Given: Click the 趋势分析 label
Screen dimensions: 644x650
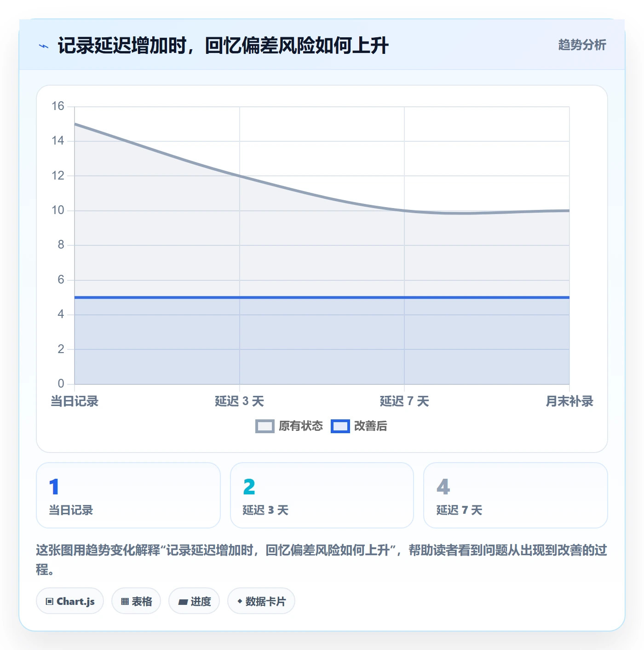Looking at the screenshot, I should coord(582,45).
